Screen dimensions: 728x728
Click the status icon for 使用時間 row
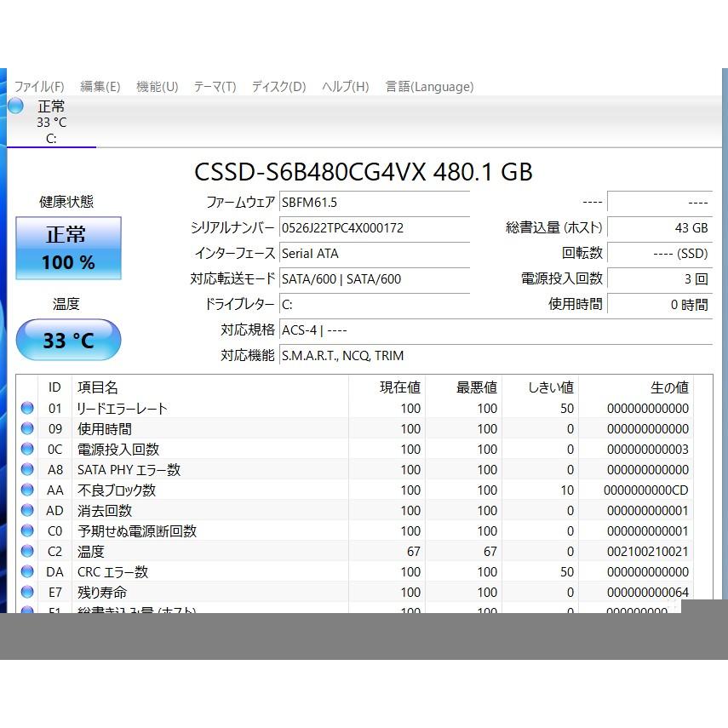[27, 429]
